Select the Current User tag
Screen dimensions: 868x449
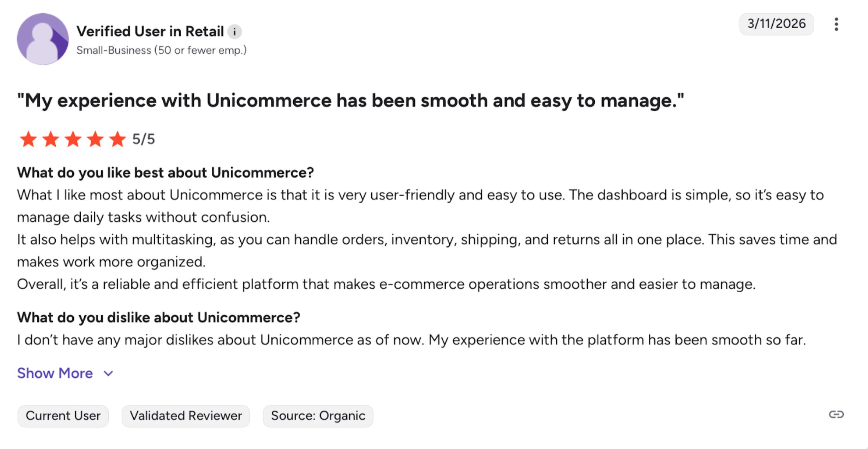[x=63, y=416]
